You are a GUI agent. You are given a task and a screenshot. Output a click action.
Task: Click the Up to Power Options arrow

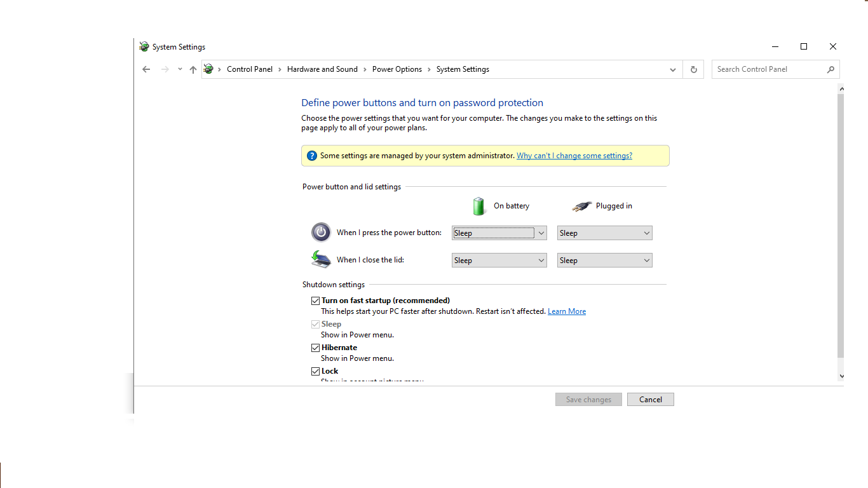[193, 69]
